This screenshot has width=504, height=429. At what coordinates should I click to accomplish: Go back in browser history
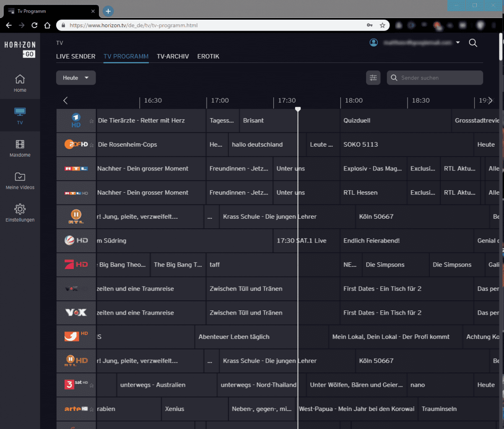pyautogui.click(x=8, y=25)
